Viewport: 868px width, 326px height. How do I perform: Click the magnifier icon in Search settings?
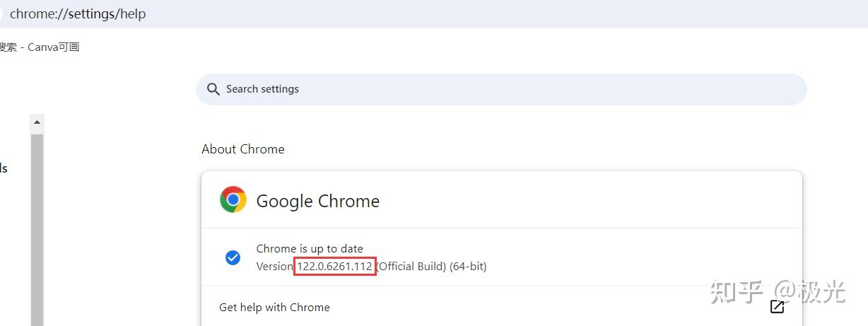(x=213, y=89)
